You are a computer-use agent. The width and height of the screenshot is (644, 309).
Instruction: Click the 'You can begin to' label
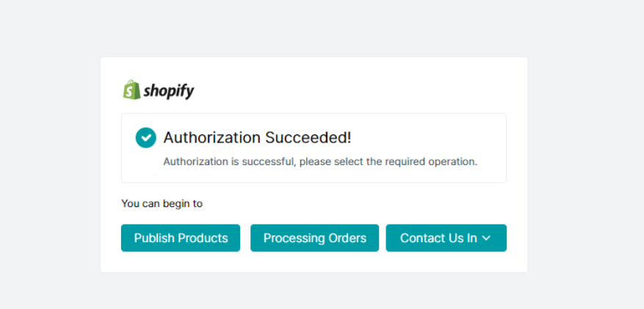162,203
